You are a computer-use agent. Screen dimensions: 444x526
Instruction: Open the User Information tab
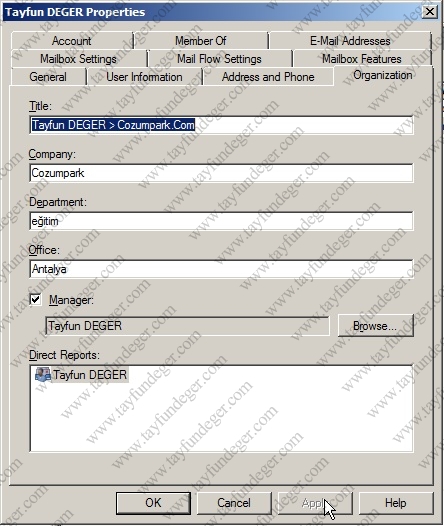(x=144, y=77)
